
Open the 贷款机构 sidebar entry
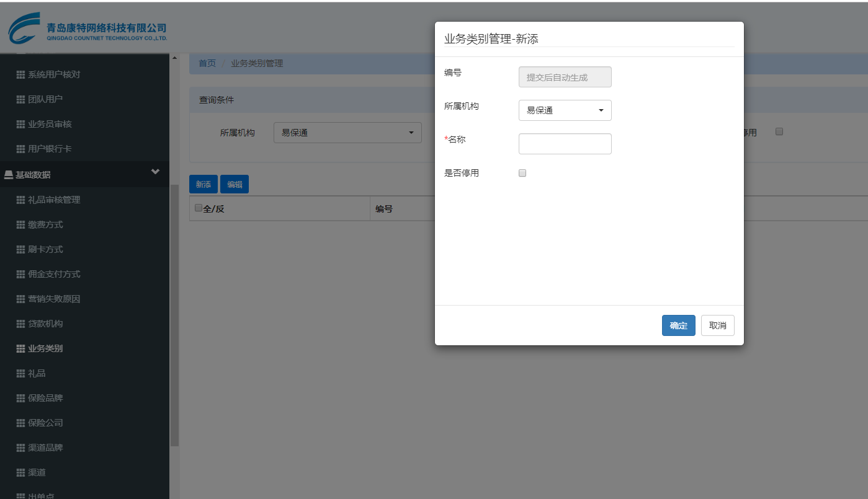45,324
